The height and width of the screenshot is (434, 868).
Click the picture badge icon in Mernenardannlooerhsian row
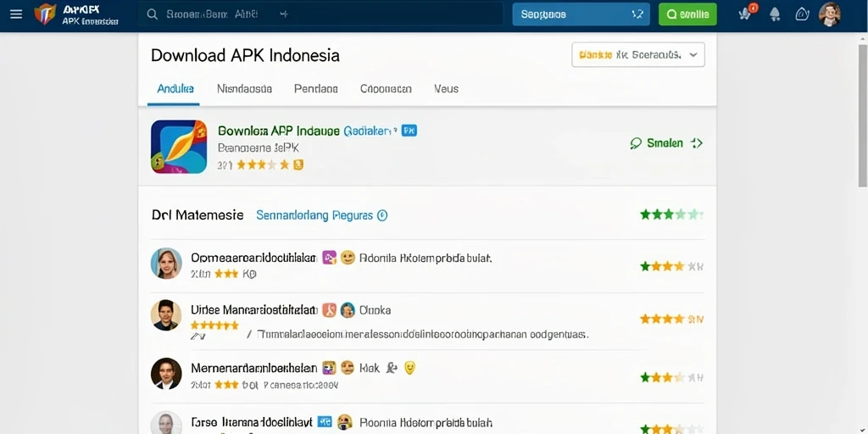[329, 368]
